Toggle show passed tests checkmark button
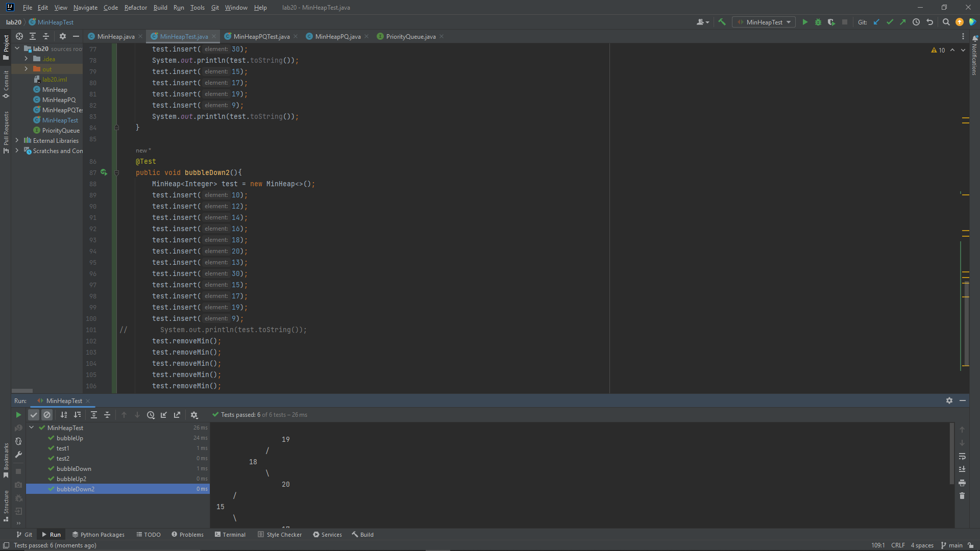Image resolution: width=980 pixels, height=551 pixels. (34, 415)
